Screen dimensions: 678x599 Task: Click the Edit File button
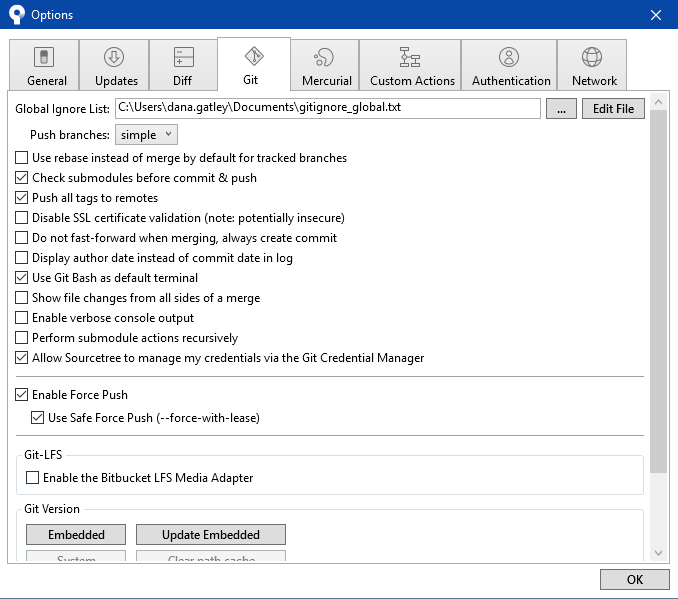coord(613,109)
